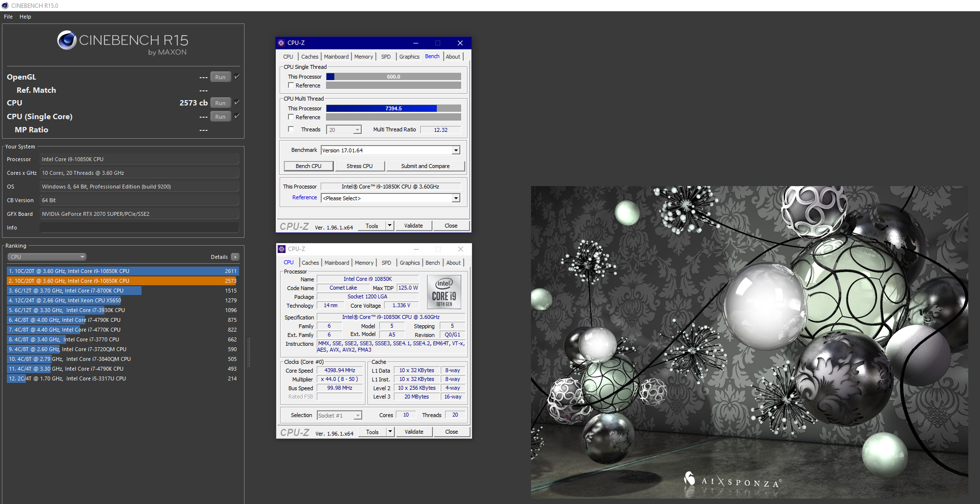Open Graphics tab in lower CPU-Z window
Image resolution: width=980 pixels, height=504 pixels.
pyautogui.click(x=410, y=263)
